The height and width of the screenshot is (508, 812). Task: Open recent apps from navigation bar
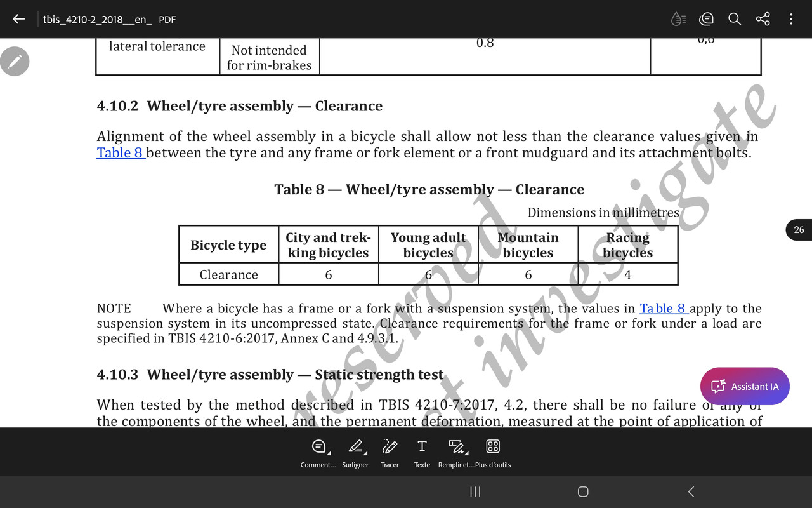pos(475,491)
